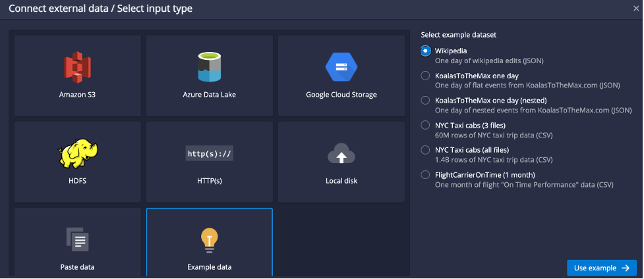Choose KoalasToTheMax one day (nested) radio option
644x279 pixels.
(x=426, y=101)
